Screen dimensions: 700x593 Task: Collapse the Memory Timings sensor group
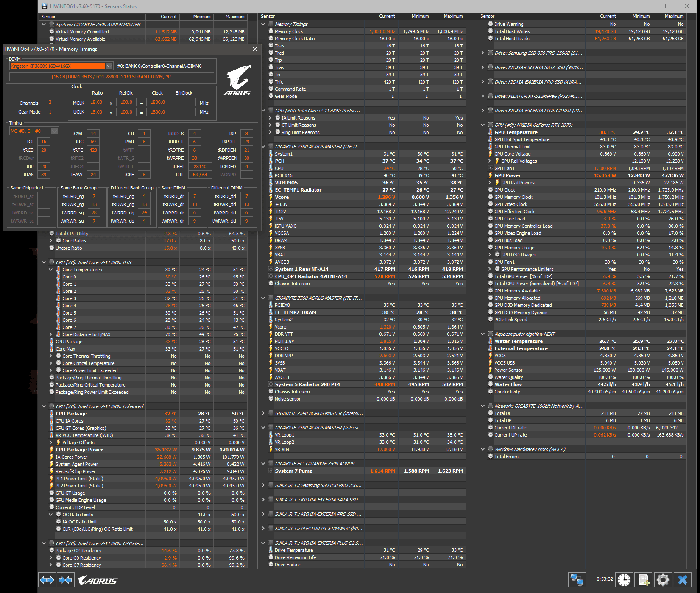coord(263,24)
